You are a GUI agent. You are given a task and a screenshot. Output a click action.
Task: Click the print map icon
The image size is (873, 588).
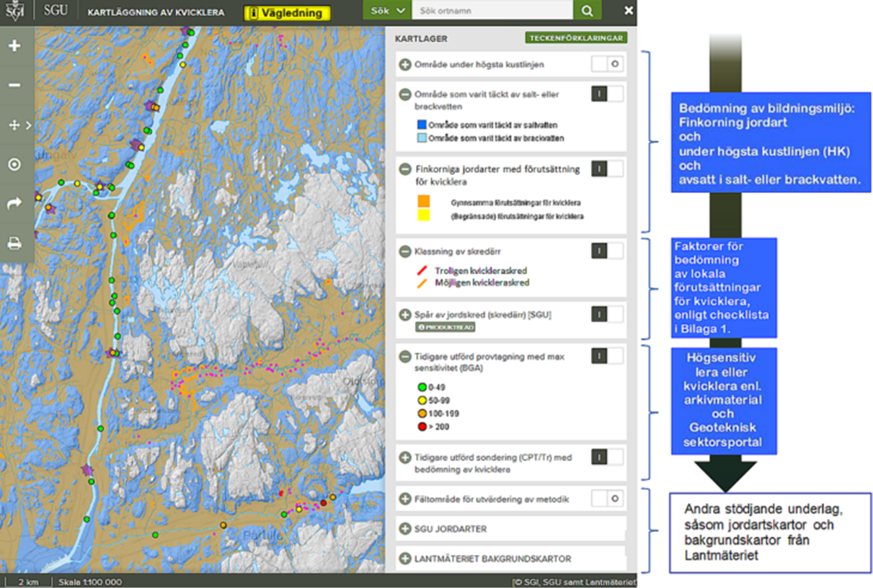(14, 244)
